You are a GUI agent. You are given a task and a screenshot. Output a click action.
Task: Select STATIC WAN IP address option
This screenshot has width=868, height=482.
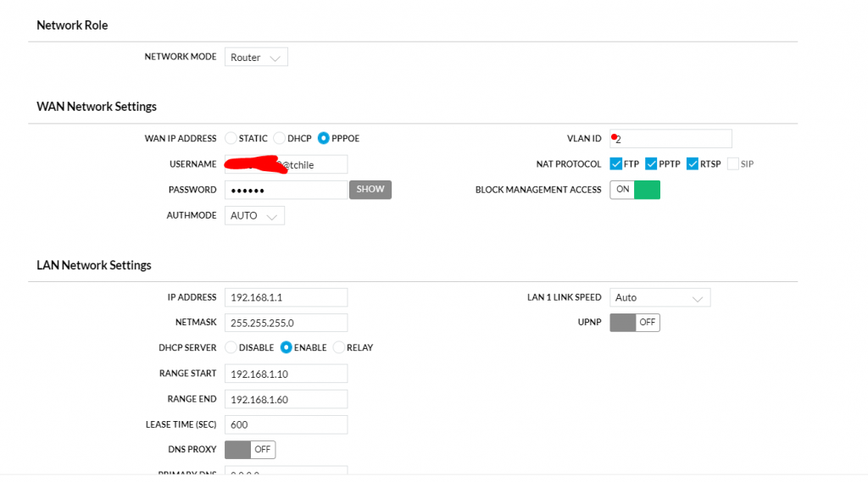pyautogui.click(x=231, y=138)
